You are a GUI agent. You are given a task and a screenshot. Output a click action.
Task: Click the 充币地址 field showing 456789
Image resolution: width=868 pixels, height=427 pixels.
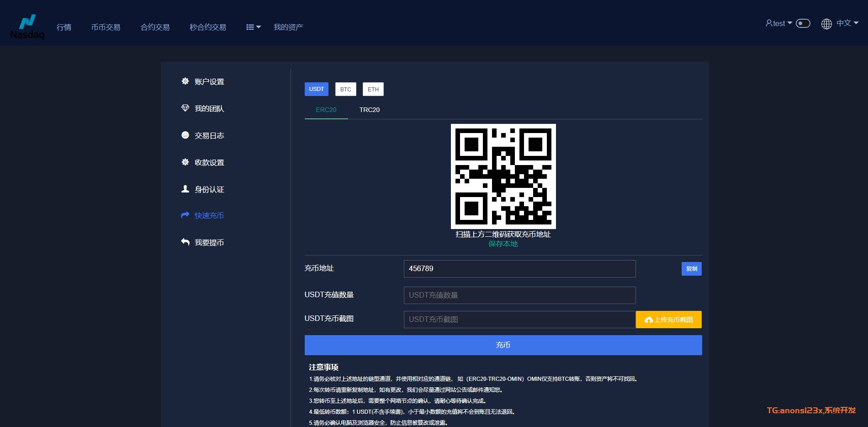pyautogui.click(x=519, y=269)
